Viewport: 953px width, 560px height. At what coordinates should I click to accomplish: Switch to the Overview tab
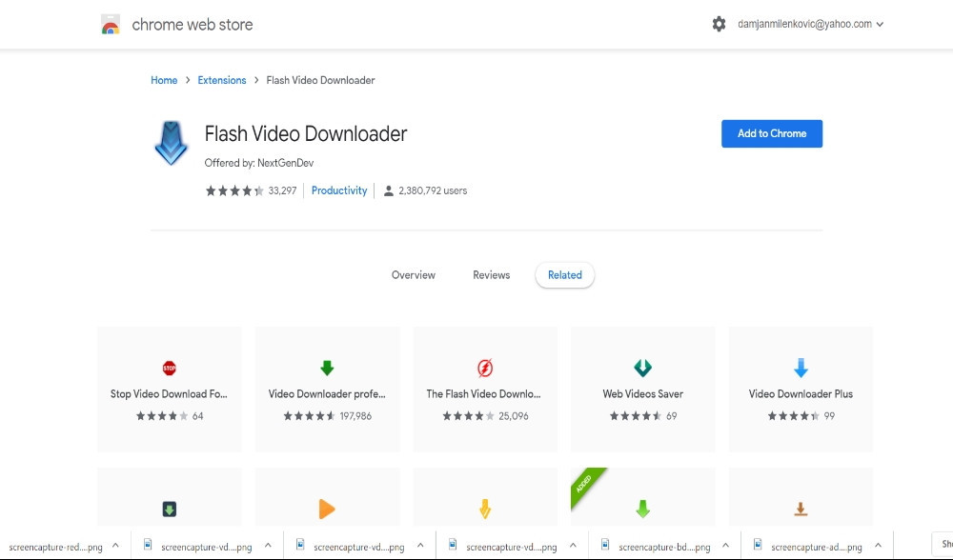[414, 275]
